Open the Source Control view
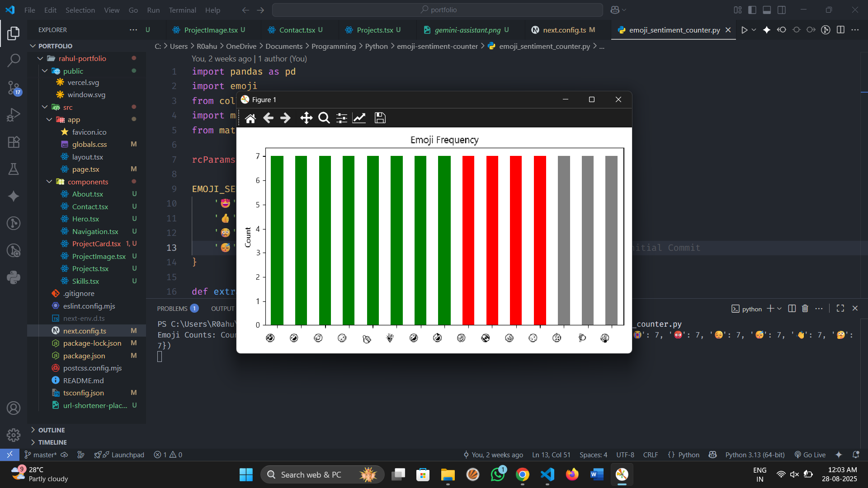 (x=14, y=89)
